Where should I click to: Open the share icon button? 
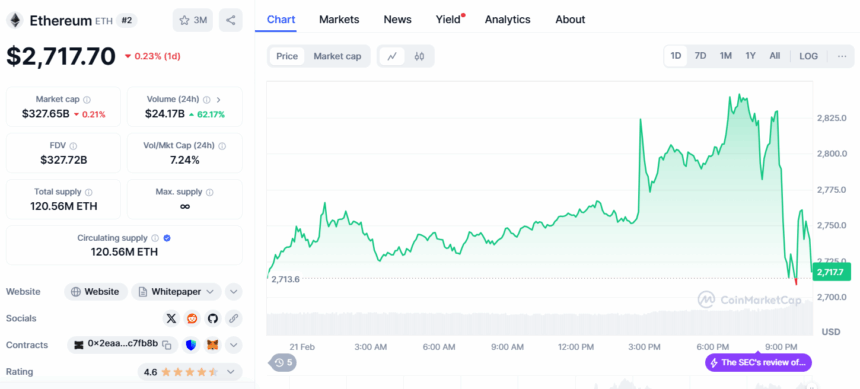pos(230,20)
